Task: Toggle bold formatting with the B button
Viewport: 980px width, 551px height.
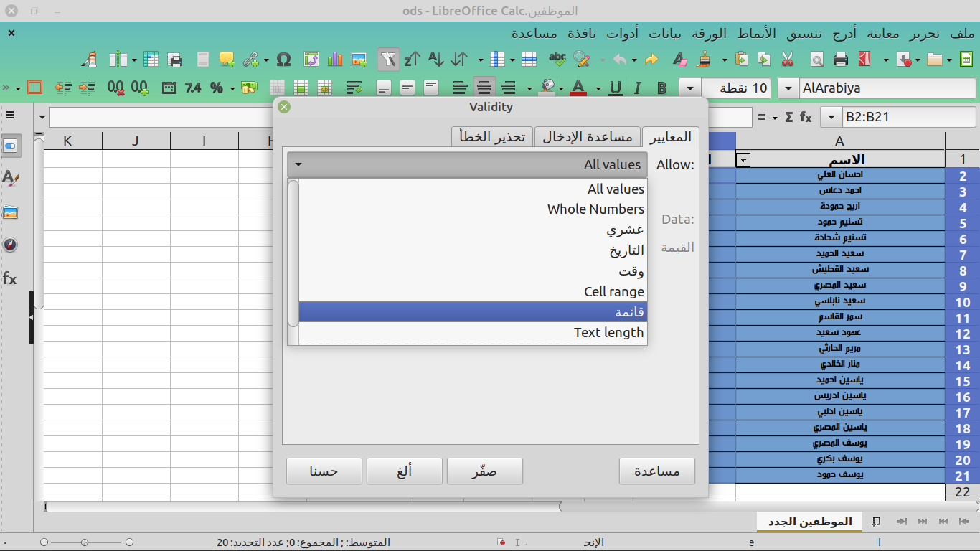Action: (x=661, y=88)
